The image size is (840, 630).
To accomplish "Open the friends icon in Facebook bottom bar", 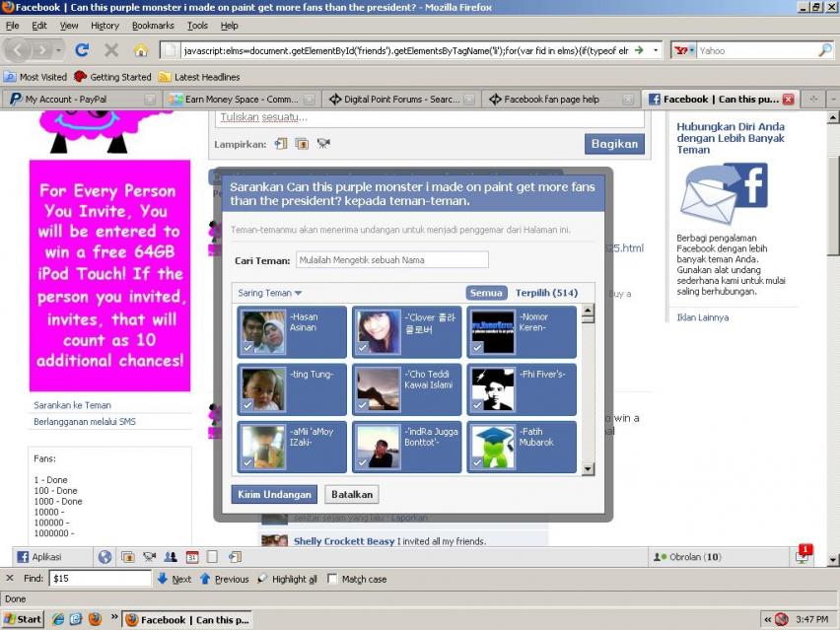I will click(x=171, y=557).
